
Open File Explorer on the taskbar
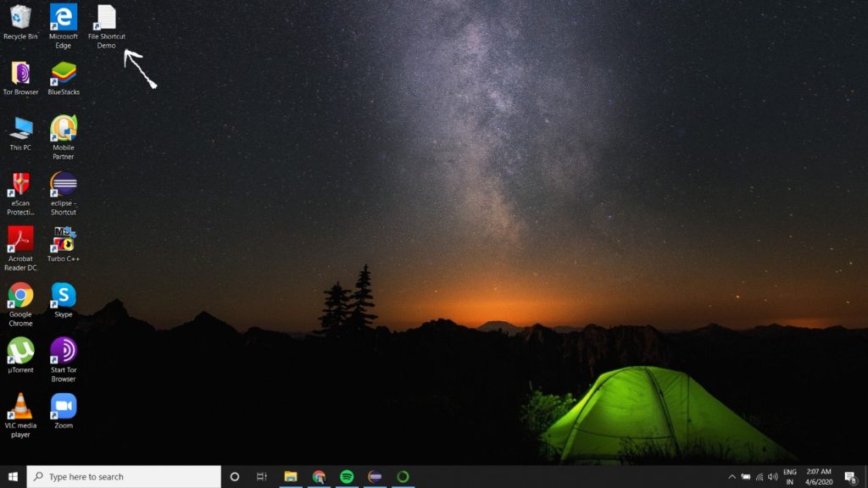[x=291, y=476]
